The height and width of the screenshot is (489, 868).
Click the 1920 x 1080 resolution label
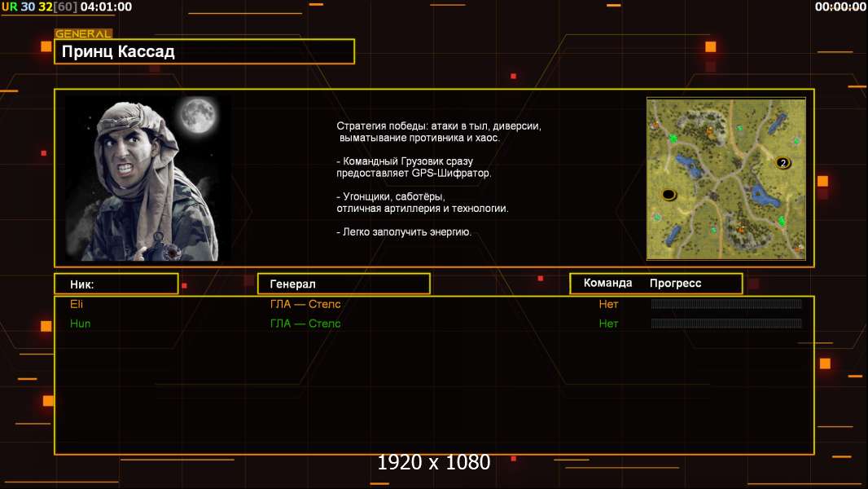point(434,462)
